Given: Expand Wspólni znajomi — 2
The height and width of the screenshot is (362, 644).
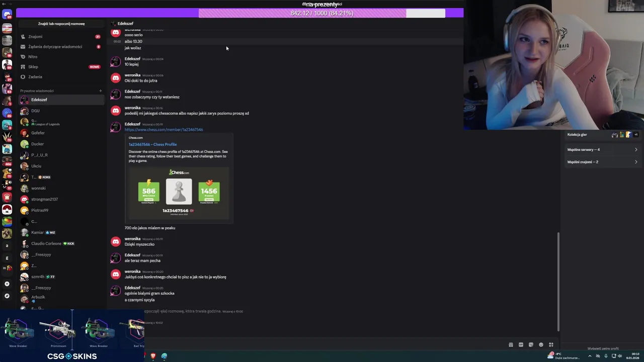Looking at the screenshot, I should [x=602, y=162].
